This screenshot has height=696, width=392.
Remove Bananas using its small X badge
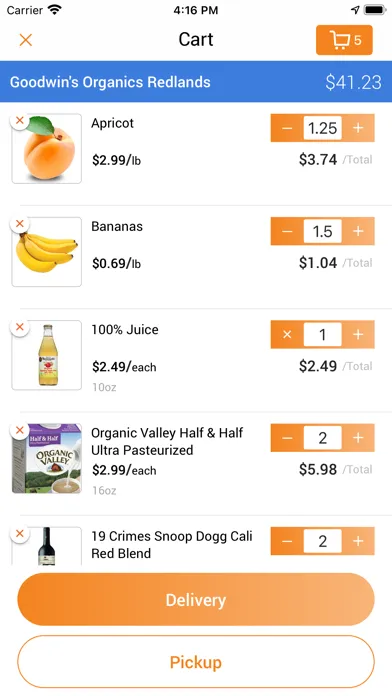coord(20,224)
